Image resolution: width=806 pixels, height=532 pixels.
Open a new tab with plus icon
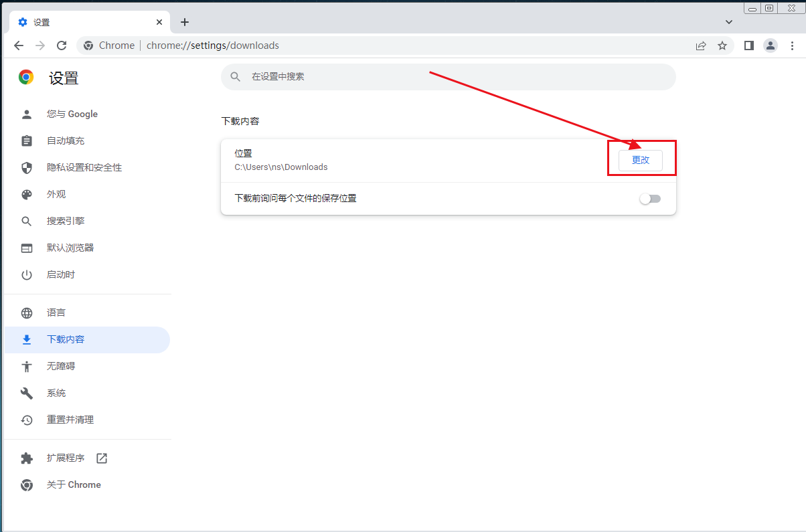[x=185, y=22]
